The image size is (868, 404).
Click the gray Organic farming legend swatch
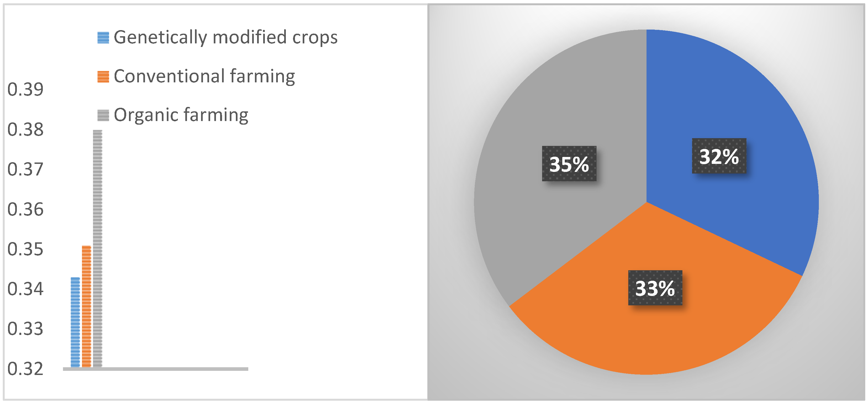coord(103,115)
